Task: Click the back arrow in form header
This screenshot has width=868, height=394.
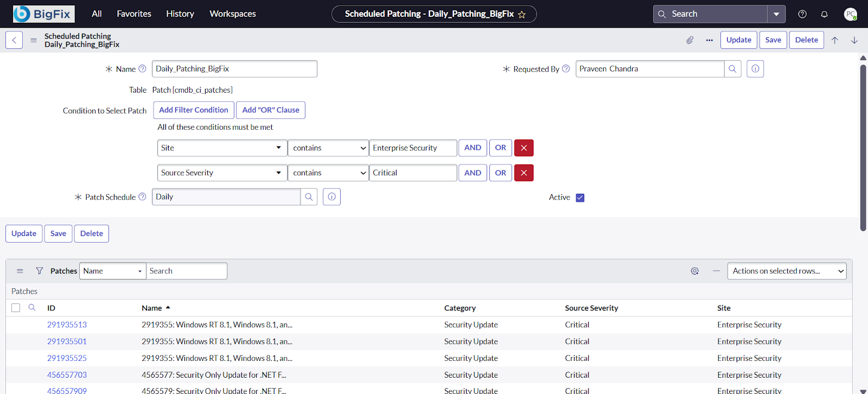Action: (14, 40)
